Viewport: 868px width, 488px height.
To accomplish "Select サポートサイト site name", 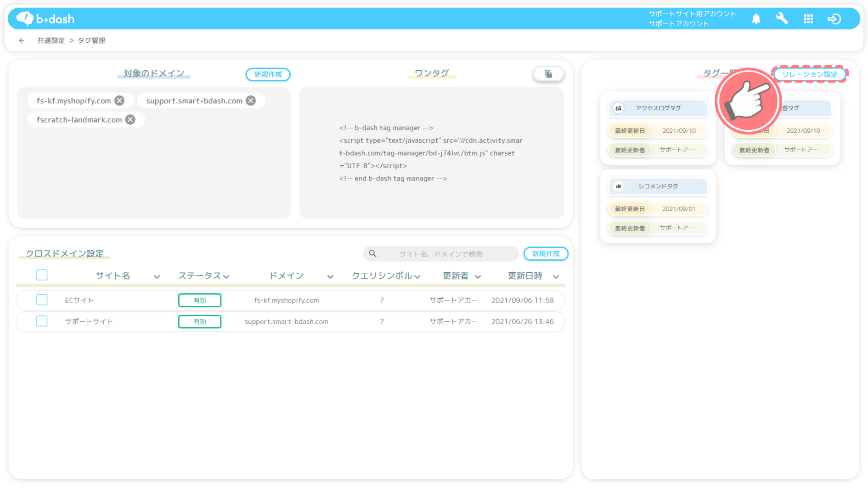I will coord(89,321).
